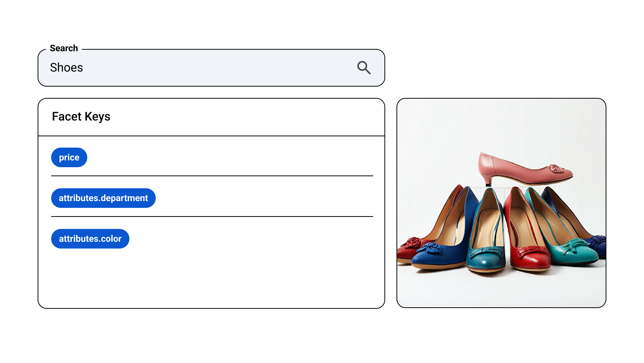Viewport: 644px width, 363px height.
Task: Click the magnifying glass search icon
Action: point(364,68)
